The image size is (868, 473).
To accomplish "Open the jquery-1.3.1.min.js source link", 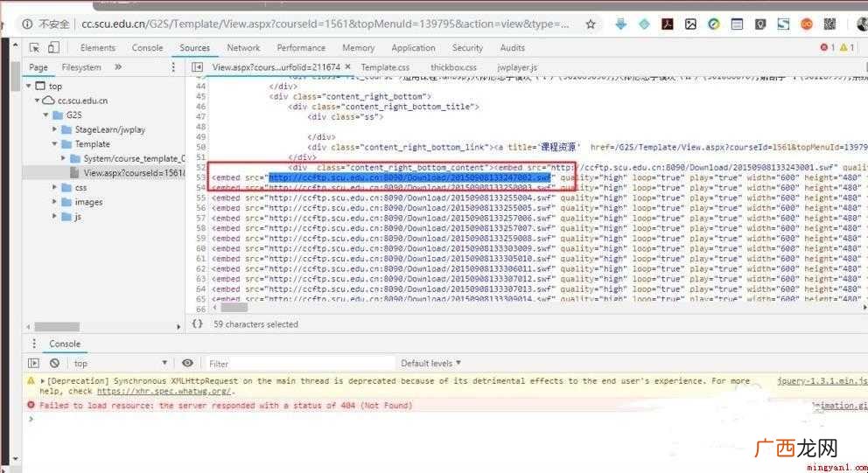I will (822, 381).
